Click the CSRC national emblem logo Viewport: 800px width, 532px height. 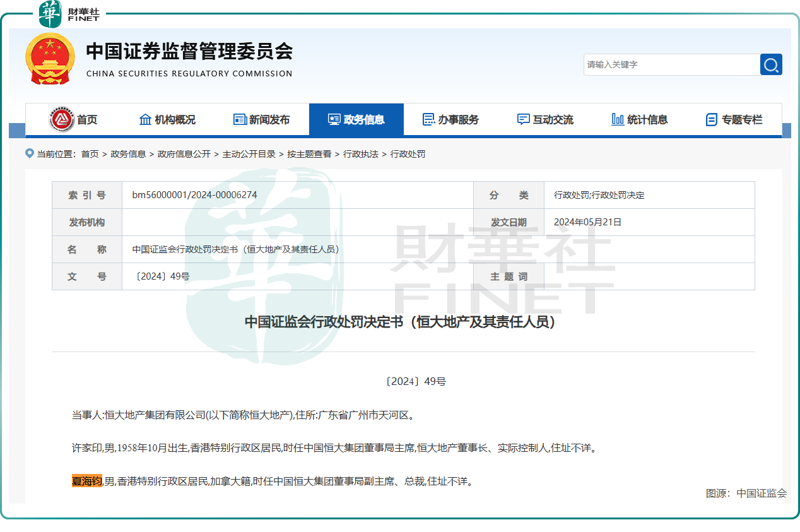point(50,59)
